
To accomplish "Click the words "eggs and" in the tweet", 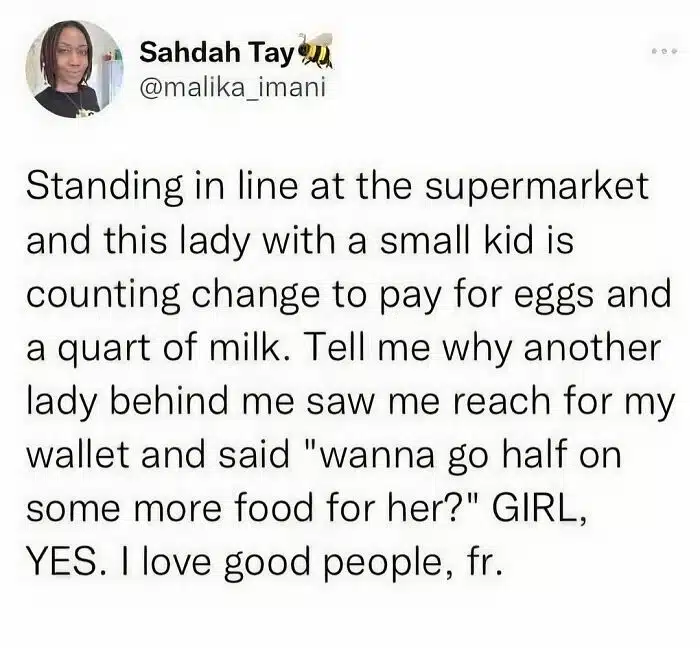I will click(592, 295).
